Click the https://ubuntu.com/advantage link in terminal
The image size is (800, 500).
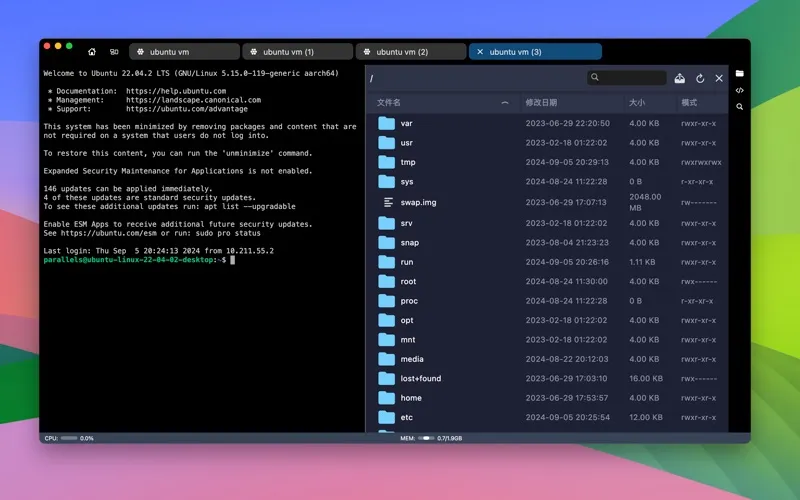[x=187, y=109]
